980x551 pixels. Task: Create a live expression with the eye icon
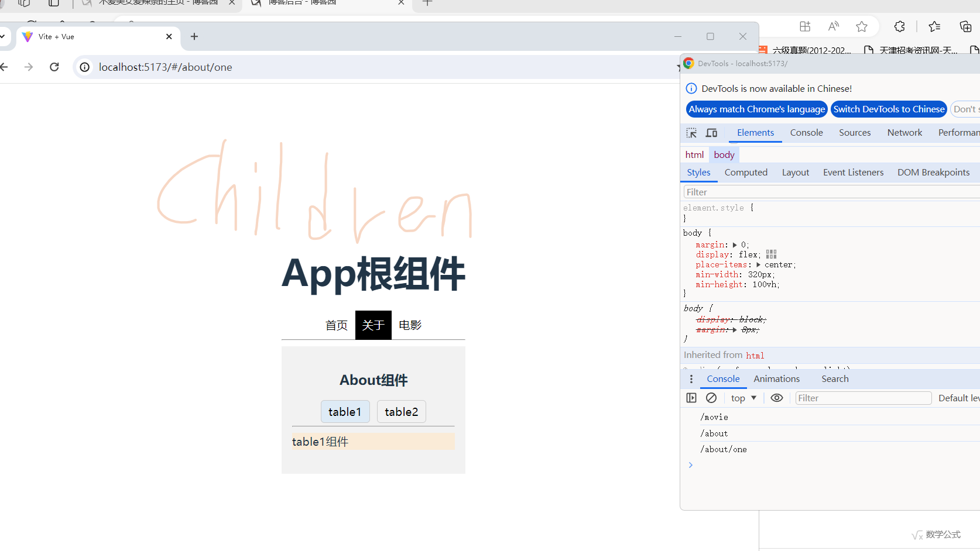[777, 398]
